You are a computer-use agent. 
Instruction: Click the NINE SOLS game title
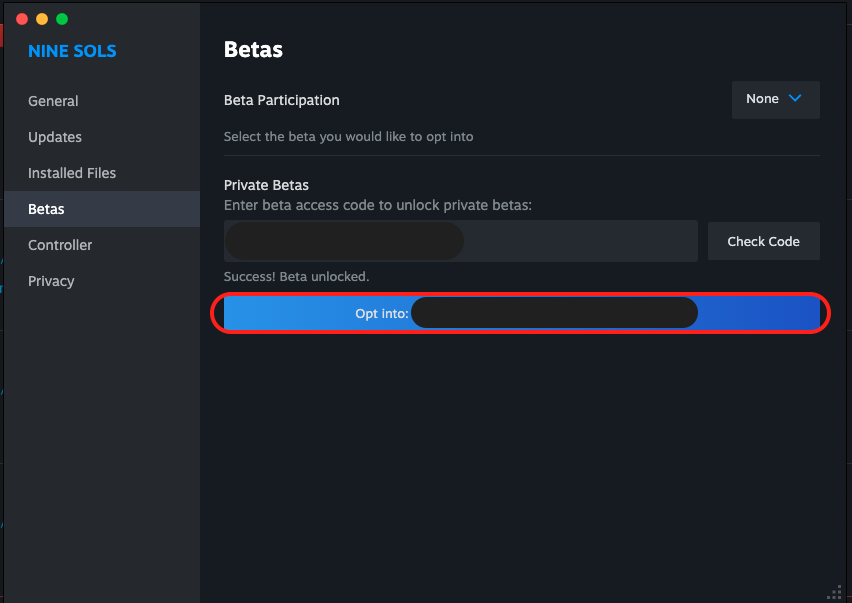pos(72,51)
